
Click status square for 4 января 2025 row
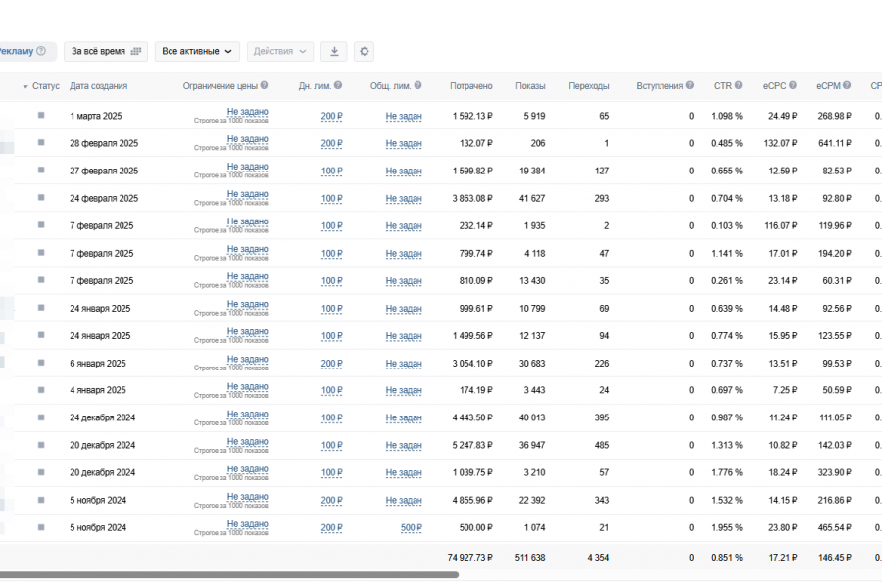(41, 389)
